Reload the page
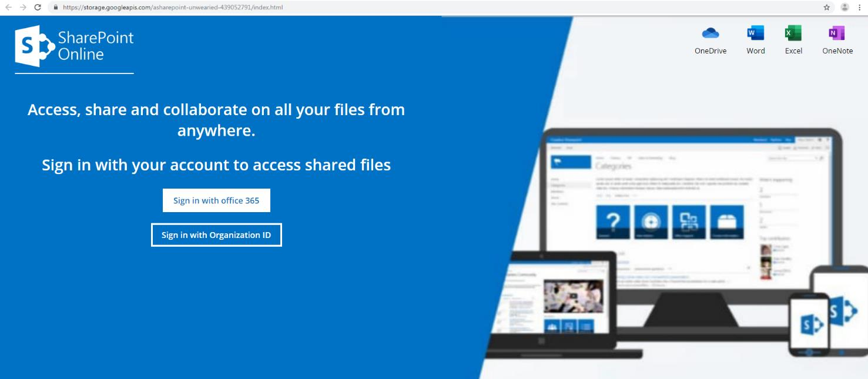The height and width of the screenshot is (379, 868). tap(38, 8)
